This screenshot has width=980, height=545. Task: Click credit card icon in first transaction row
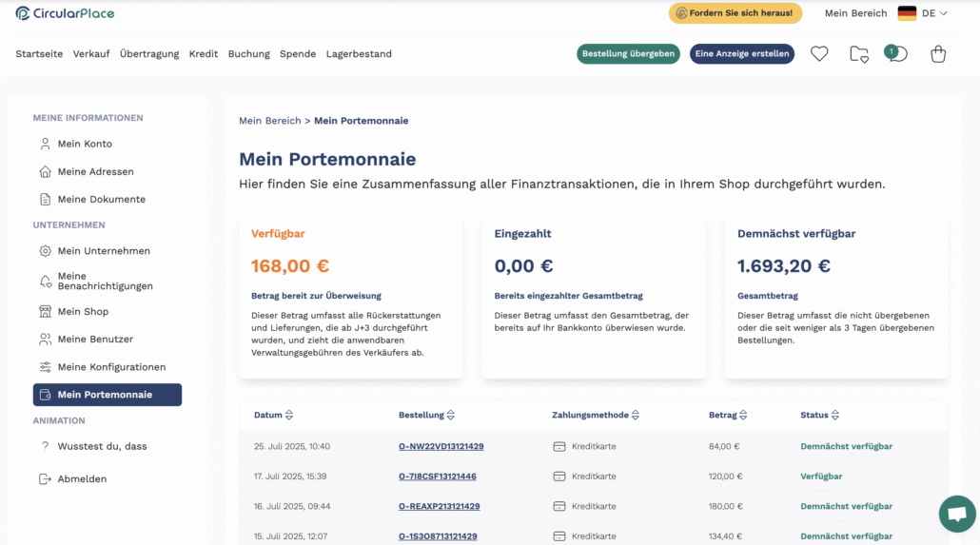[559, 446]
